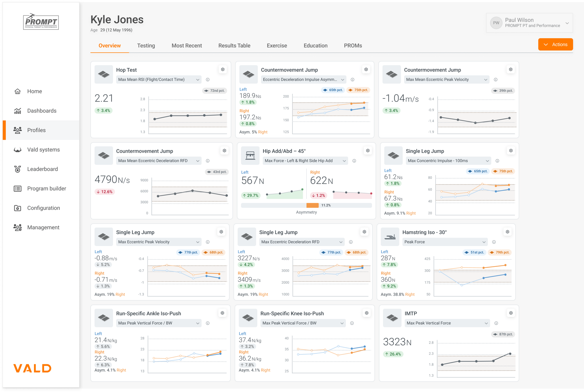Open gear on Eccentric Peak Velocity Countermovement card
This screenshot has width=584, height=392.
(x=511, y=69)
